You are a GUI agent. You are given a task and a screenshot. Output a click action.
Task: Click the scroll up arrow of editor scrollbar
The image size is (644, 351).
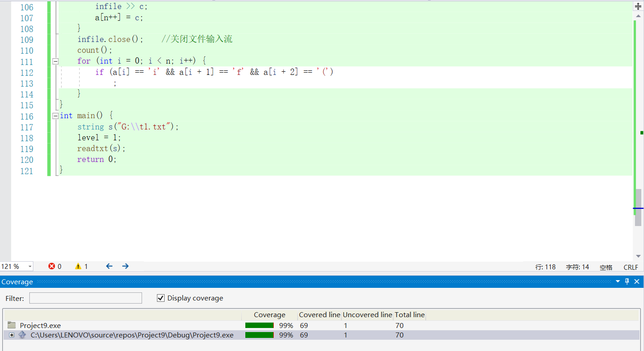[638, 16]
